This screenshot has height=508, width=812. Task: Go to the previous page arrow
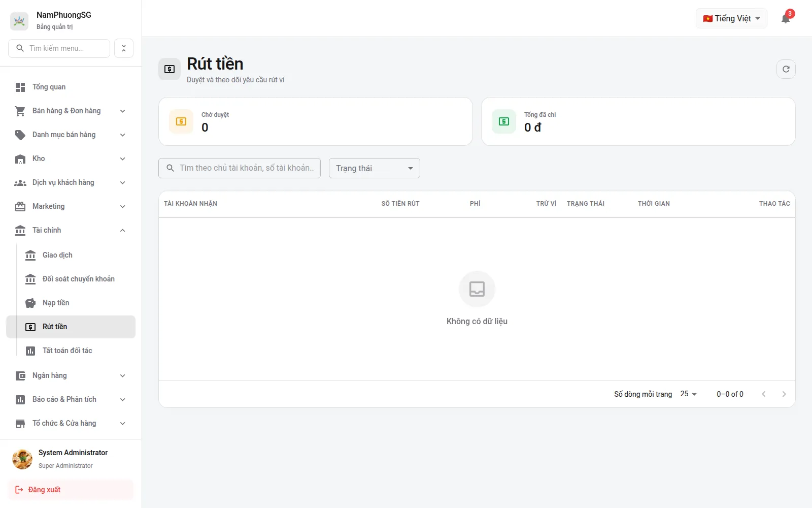tap(764, 394)
